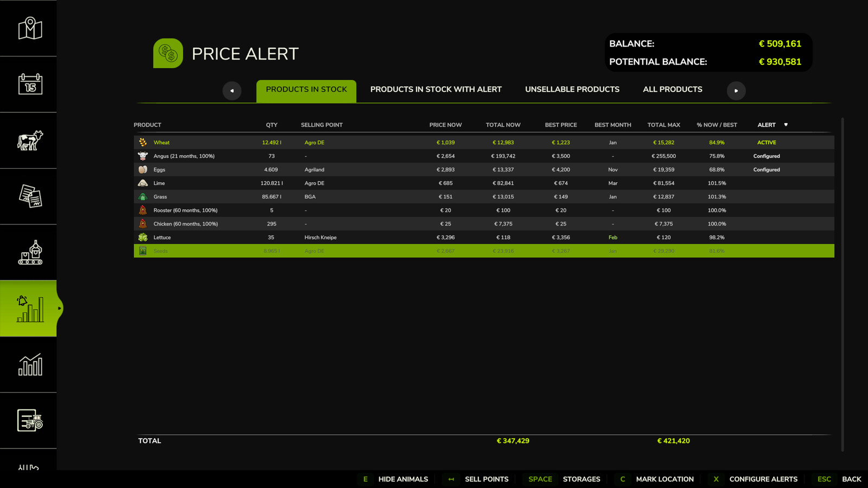
Task: Click the potential balance € 930,581
Action: point(780,62)
